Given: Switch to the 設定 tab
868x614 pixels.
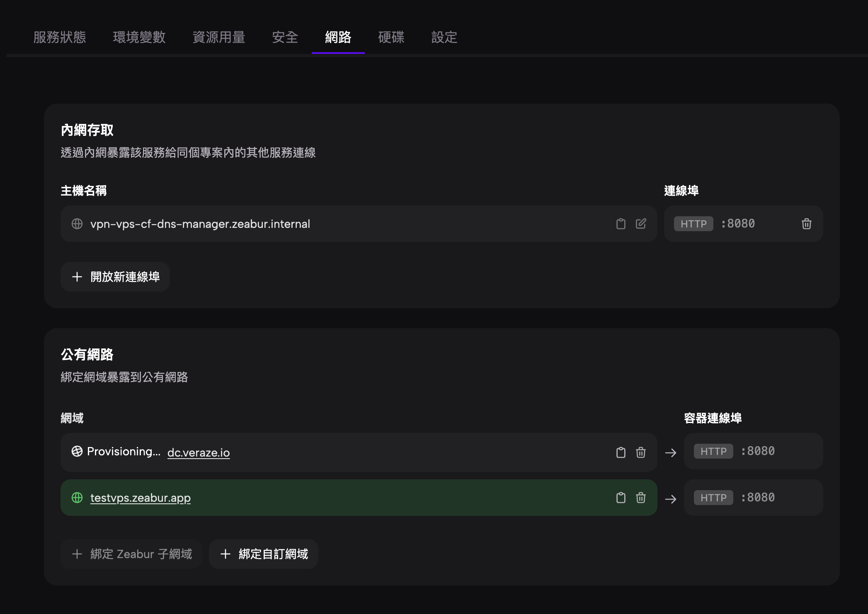Looking at the screenshot, I should [444, 37].
